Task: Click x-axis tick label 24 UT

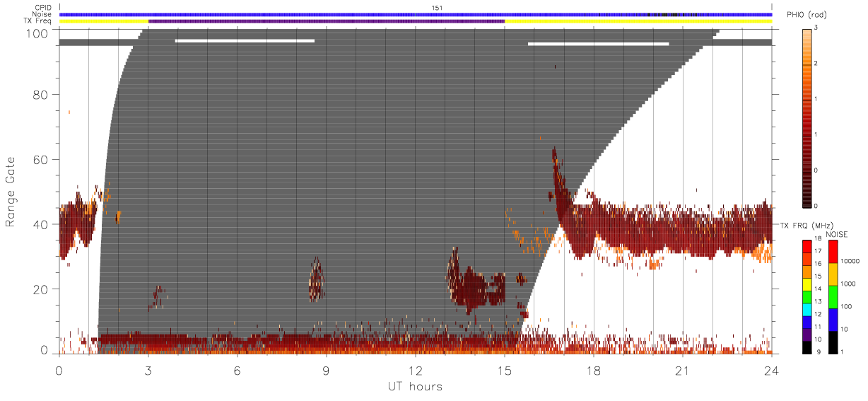Action: coord(771,371)
